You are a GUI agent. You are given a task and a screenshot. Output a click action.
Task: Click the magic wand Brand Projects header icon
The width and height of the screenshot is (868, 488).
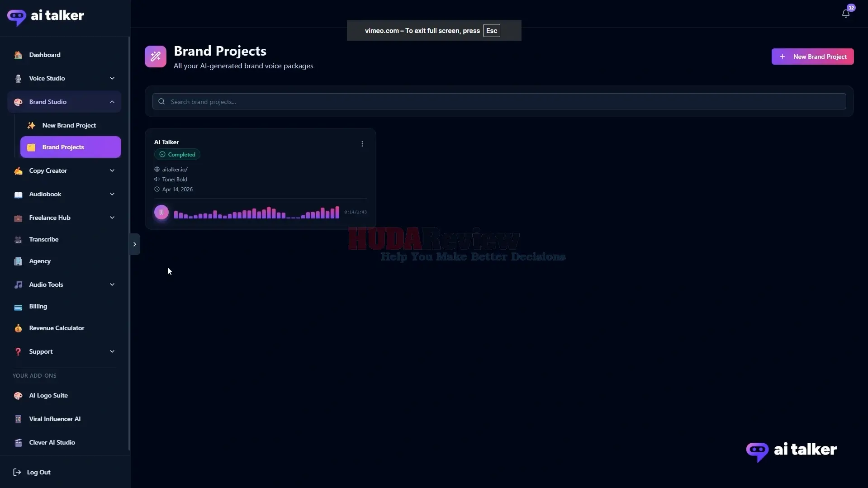coord(156,57)
